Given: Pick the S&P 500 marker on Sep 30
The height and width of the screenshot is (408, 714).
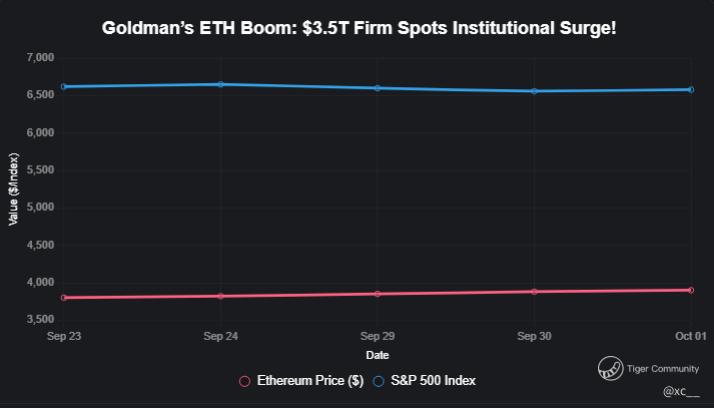Looking at the screenshot, I should [x=534, y=91].
